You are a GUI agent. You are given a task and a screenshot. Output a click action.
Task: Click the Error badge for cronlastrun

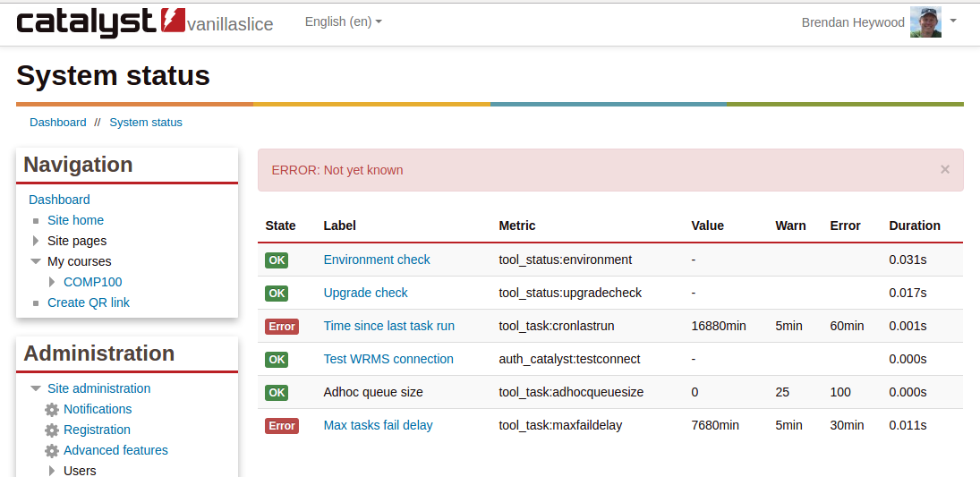click(x=281, y=327)
